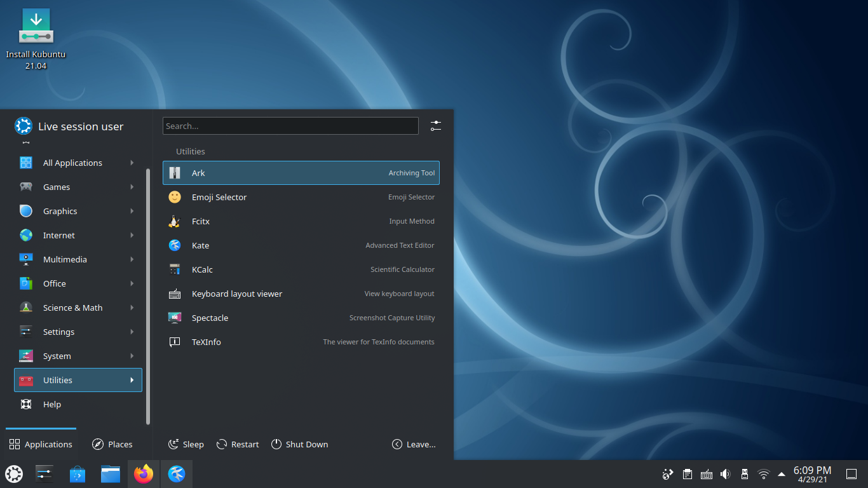Expand the Internet category
This screenshot has height=488, width=868.
click(78, 235)
